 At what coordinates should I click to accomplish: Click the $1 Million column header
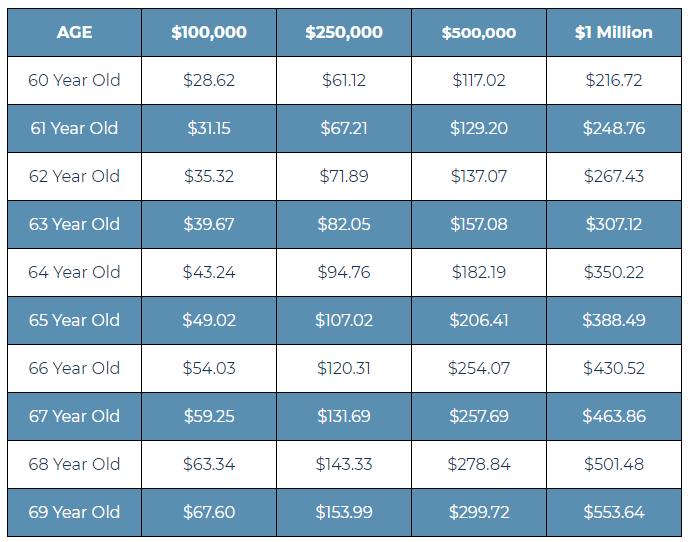coord(614,33)
